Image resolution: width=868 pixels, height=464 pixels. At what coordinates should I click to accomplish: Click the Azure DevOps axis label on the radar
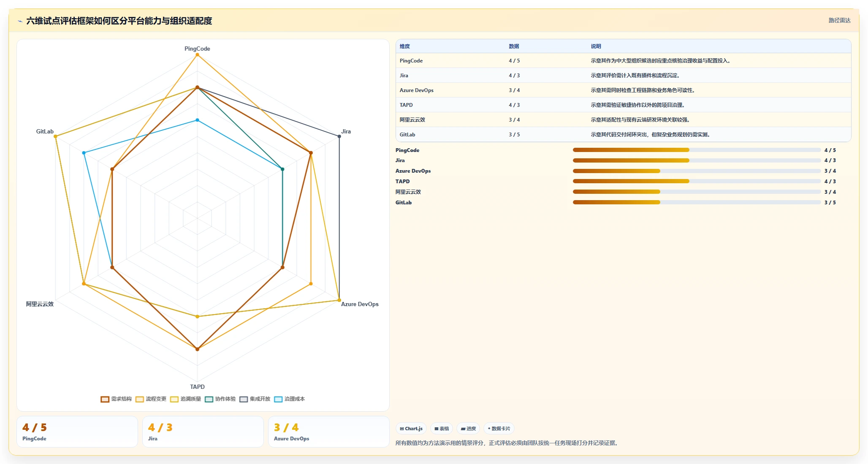[360, 304]
